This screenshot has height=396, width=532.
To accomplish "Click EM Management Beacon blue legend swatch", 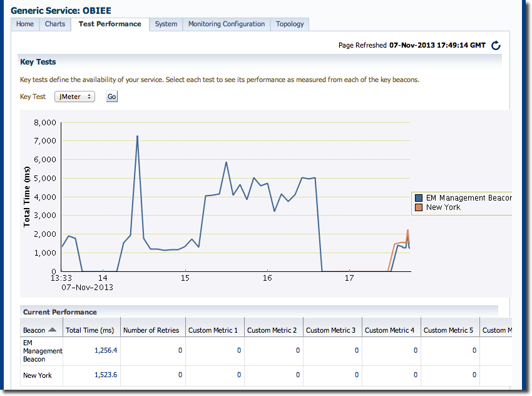I will pos(419,198).
